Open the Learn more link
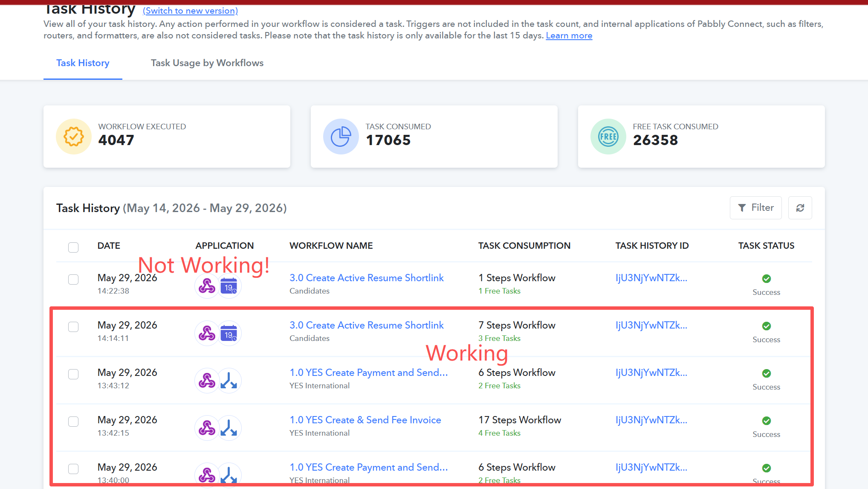The width and height of the screenshot is (868, 489). [x=569, y=35]
